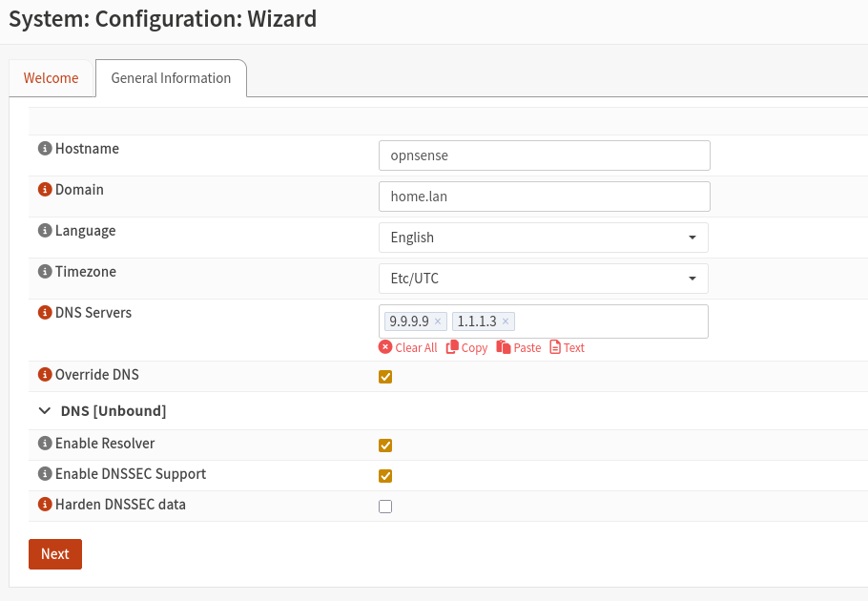Click the info icon beside Domain
The image size is (868, 601).
(x=45, y=189)
